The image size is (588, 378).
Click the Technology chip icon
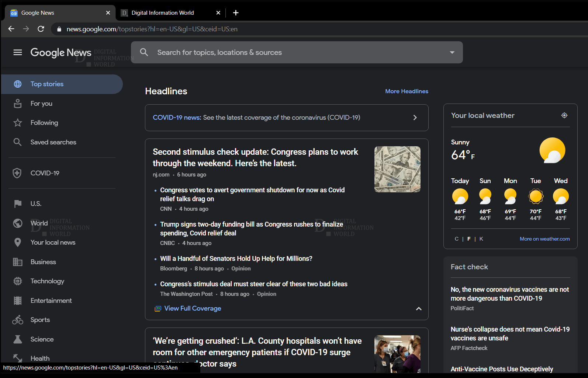[x=18, y=281]
